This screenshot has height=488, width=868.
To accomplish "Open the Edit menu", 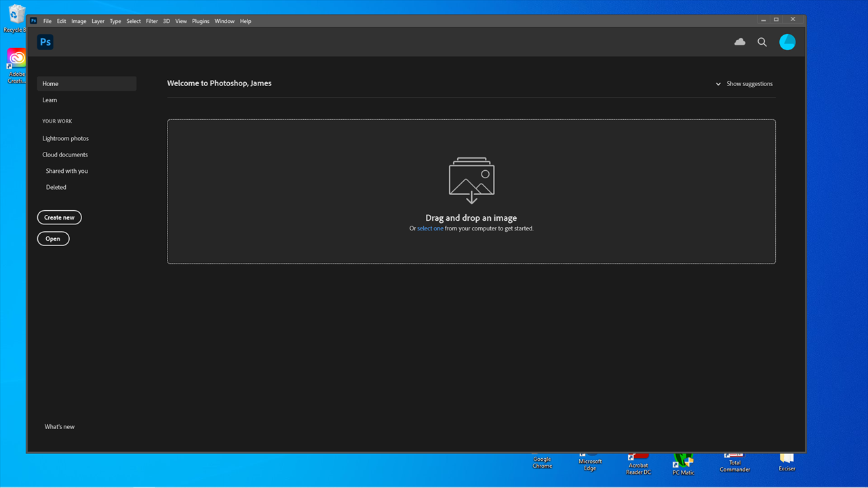I will pos(61,21).
